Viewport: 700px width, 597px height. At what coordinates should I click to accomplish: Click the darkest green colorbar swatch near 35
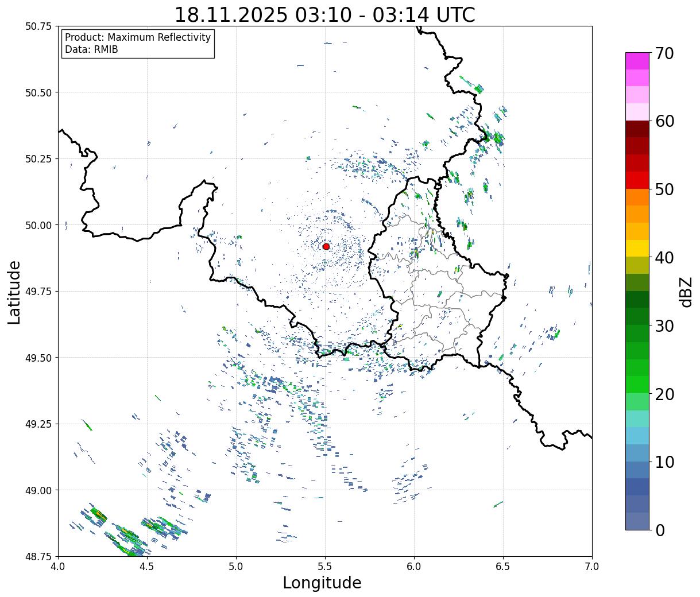pos(637,299)
